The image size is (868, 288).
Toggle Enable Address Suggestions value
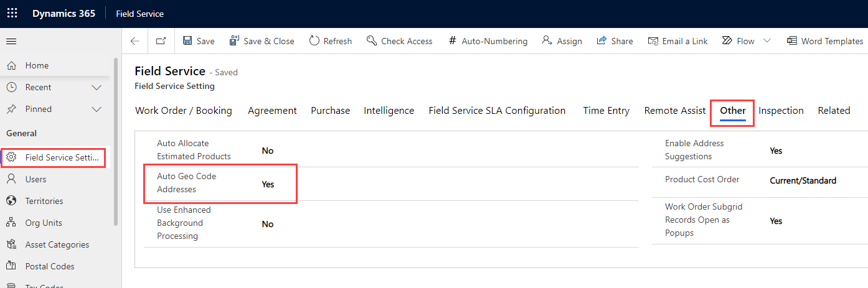point(776,151)
